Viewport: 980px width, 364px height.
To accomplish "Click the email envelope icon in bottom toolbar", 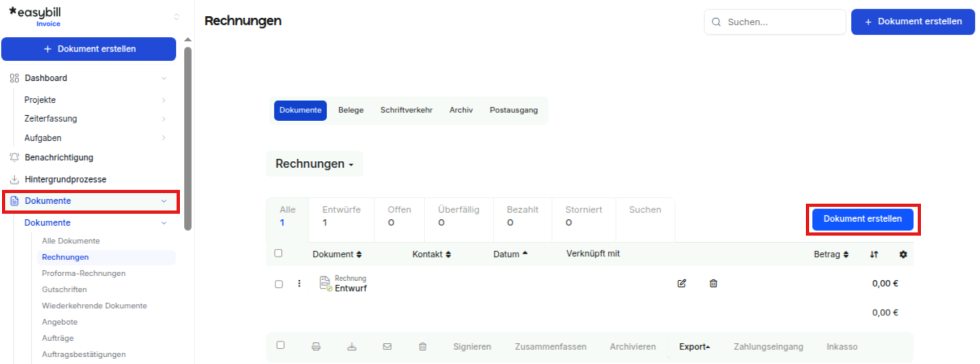I will pos(387,347).
